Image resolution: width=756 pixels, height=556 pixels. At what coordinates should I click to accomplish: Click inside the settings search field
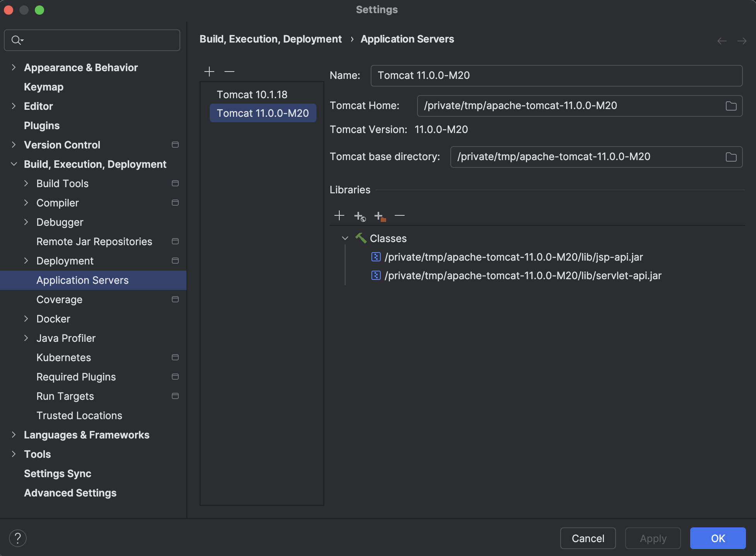click(x=92, y=40)
